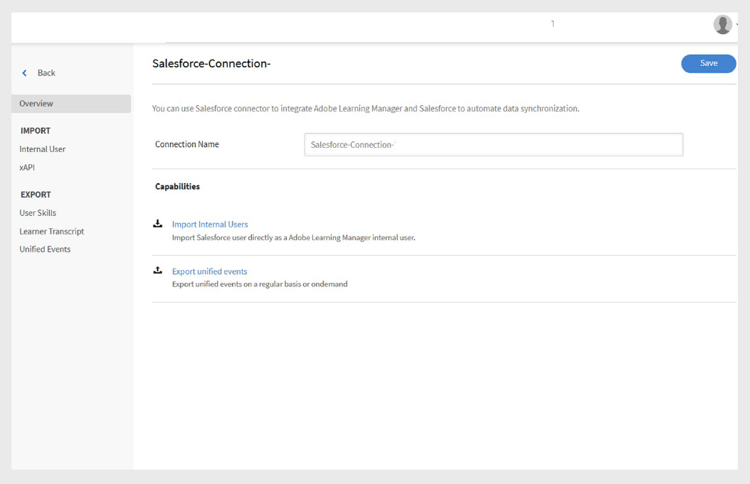Click the IMPORT section header
Image resolution: width=750 pixels, height=484 pixels.
(x=35, y=131)
